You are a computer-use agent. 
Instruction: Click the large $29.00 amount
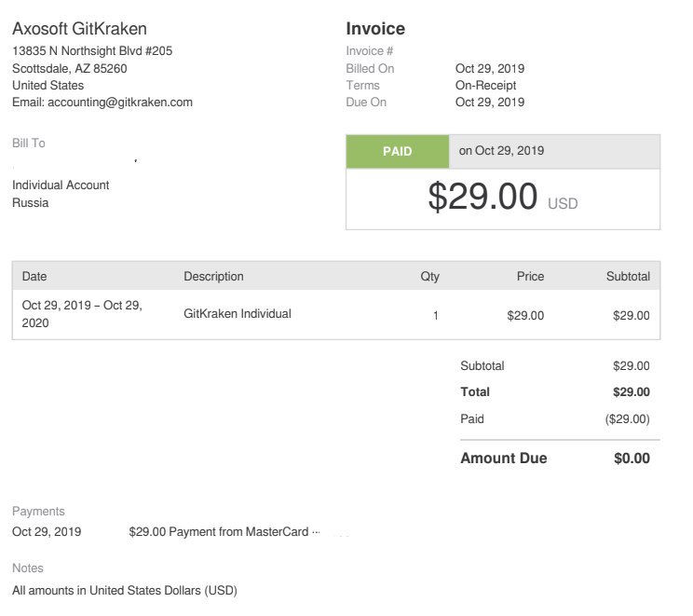[x=482, y=196]
